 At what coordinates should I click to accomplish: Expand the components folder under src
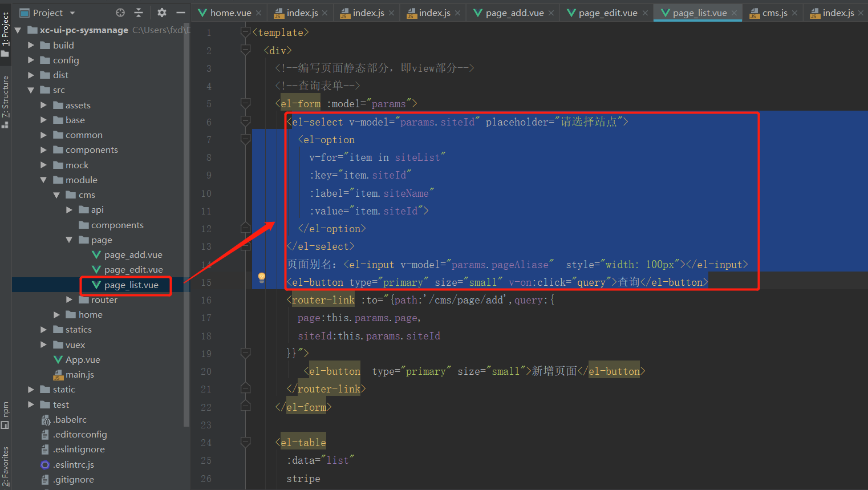pos(43,150)
